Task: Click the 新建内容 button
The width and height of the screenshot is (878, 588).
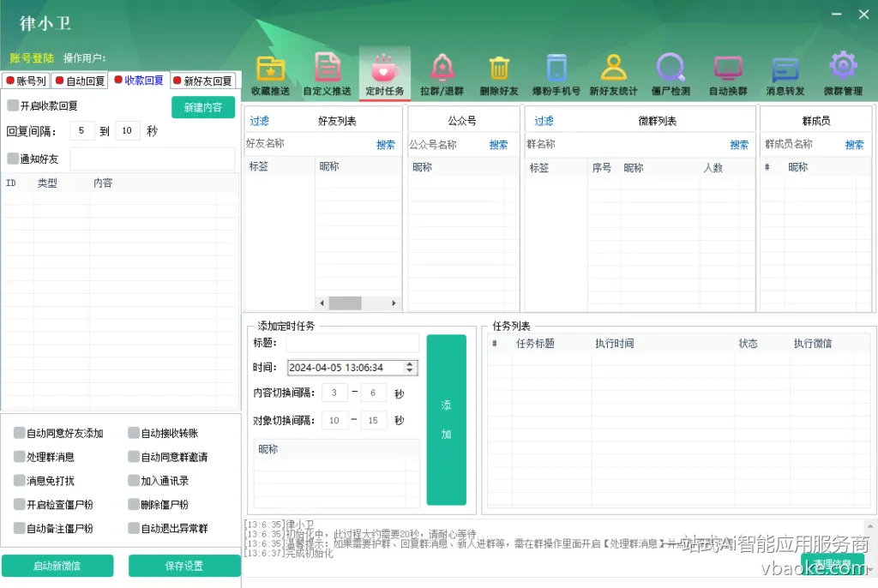Action: pyautogui.click(x=202, y=107)
